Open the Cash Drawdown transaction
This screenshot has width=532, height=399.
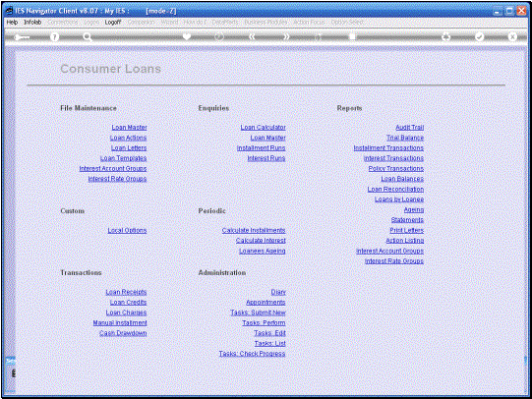tap(123, 333)
